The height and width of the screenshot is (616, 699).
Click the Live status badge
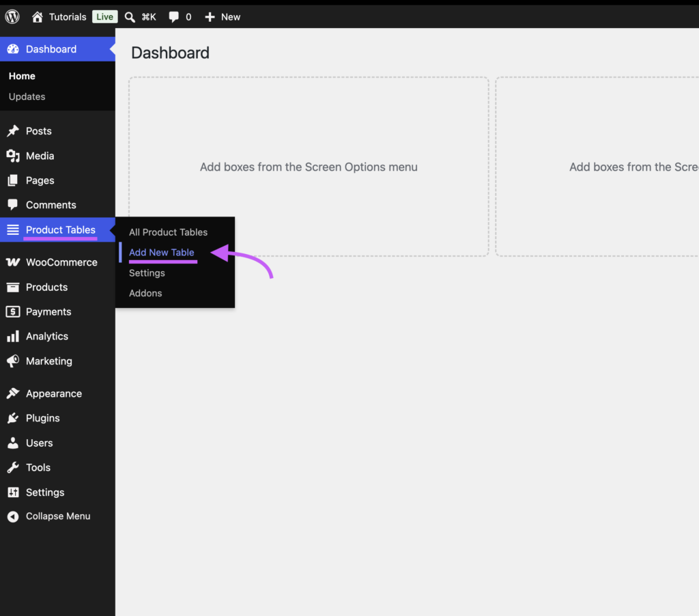click(x=104, y=17)
